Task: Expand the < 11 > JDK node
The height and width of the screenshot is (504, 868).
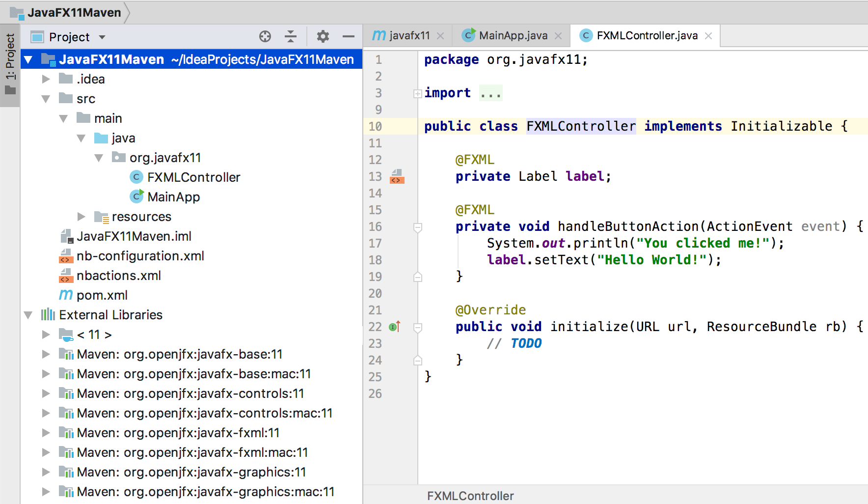Action: coord(46,334)
